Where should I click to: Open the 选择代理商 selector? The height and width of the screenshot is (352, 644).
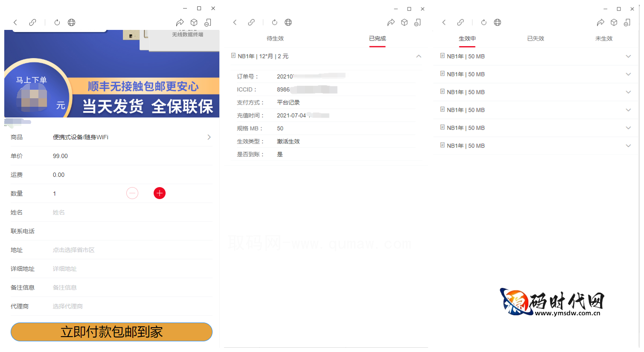tap(132, 306)
